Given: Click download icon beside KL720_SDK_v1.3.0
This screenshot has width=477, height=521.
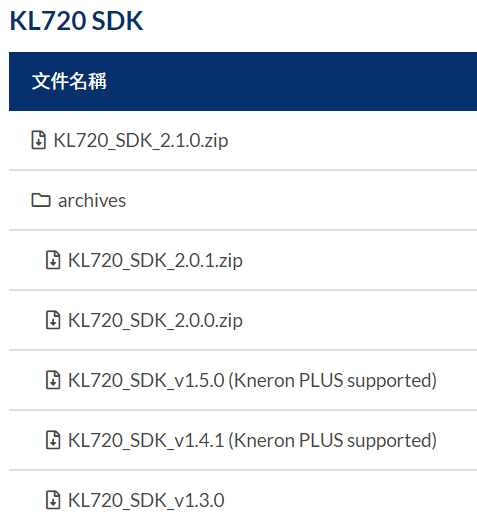Looking at the screenshot, I should [53, 500].
